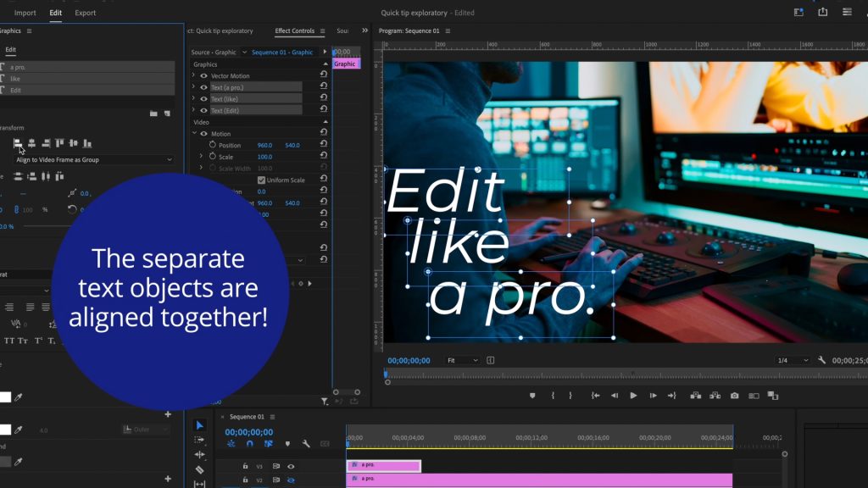The image size is (868, 488).
Task: Reset the Motion effect parameters
Action: click(324, 133)
